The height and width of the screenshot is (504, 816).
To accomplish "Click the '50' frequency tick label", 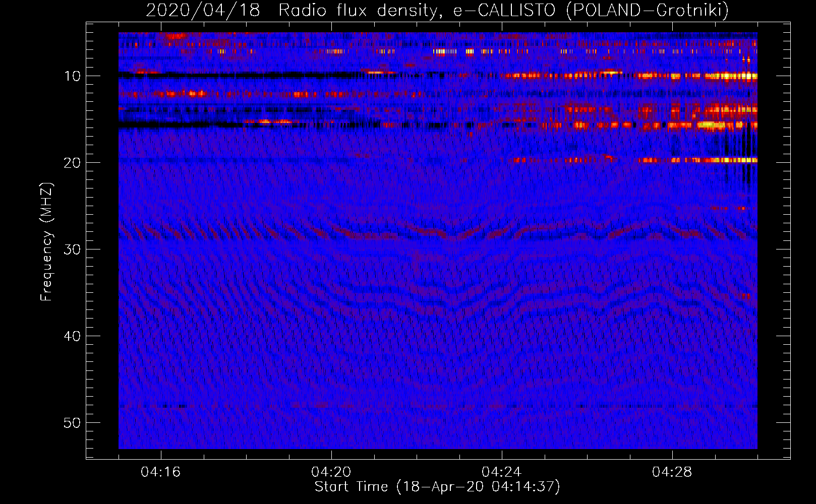I will tap(73, 423).
